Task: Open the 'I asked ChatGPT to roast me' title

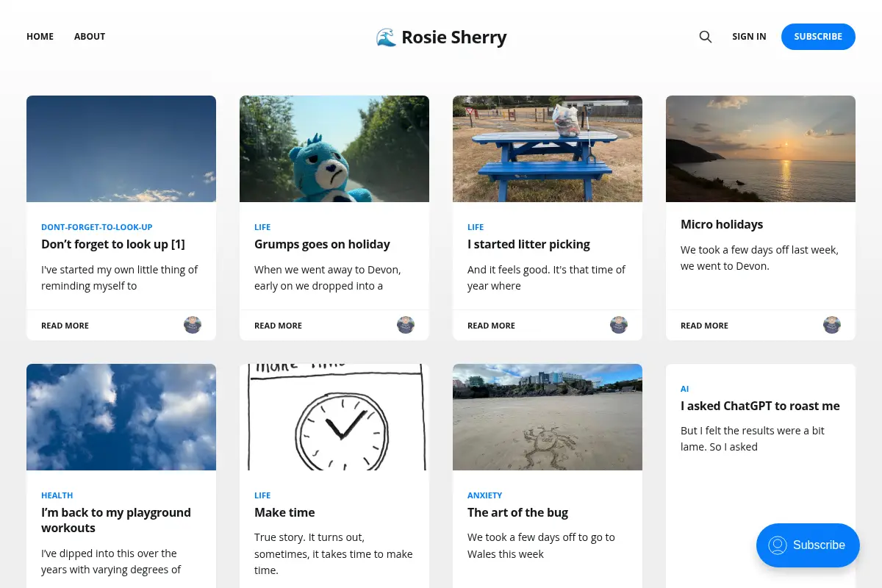Action: 760,406
